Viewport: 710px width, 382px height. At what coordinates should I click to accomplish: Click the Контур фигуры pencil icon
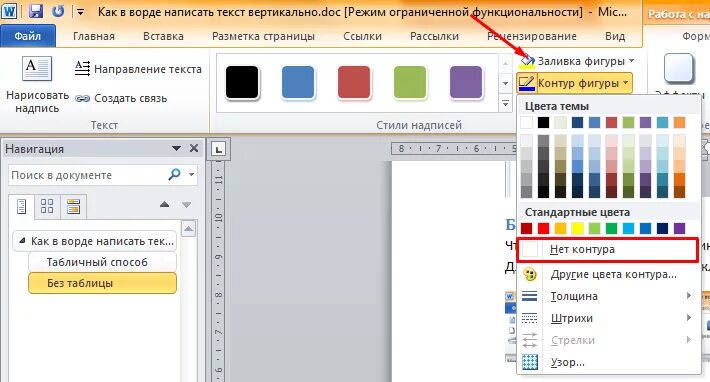(x=527, y=83)
